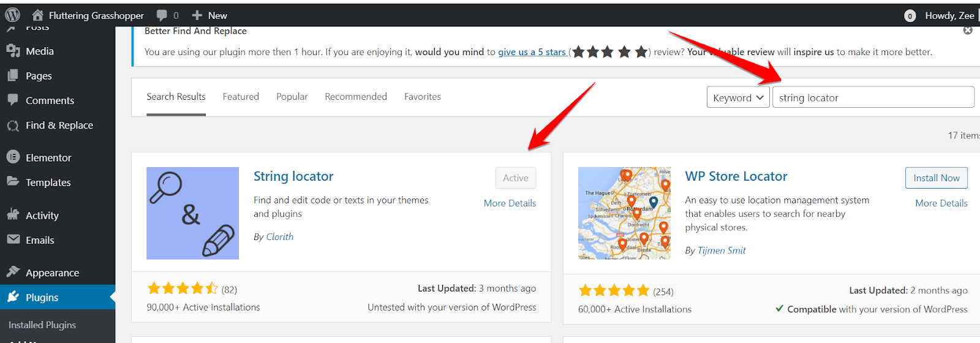Switch to the Recommended tab
Screen dimensions: 980x343
tap(356, 97)
